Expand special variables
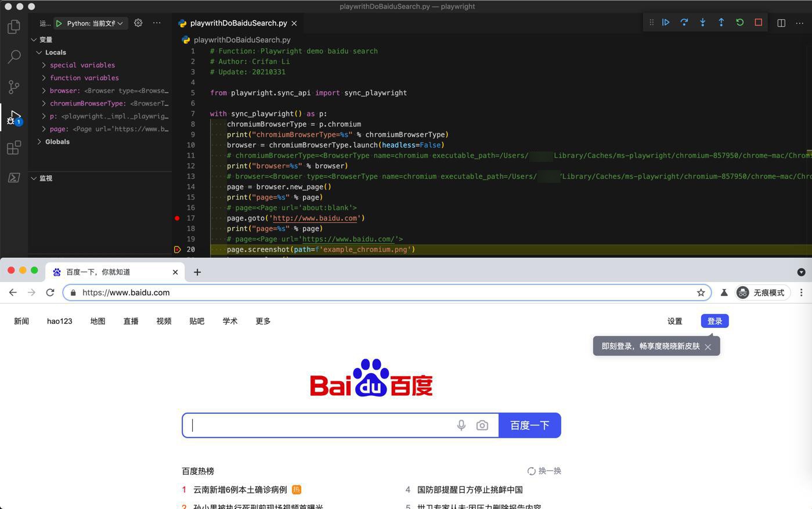812x509 pixels. [x=44, y=65]
